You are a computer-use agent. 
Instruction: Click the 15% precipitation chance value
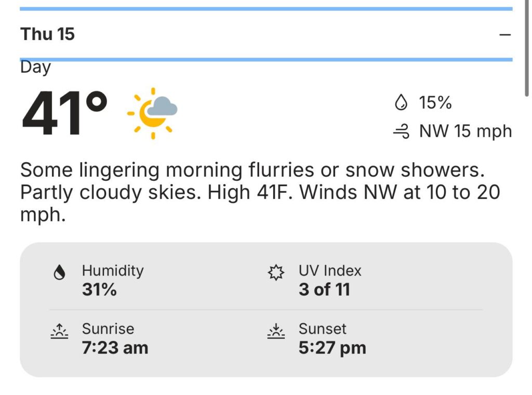(435, 103)
